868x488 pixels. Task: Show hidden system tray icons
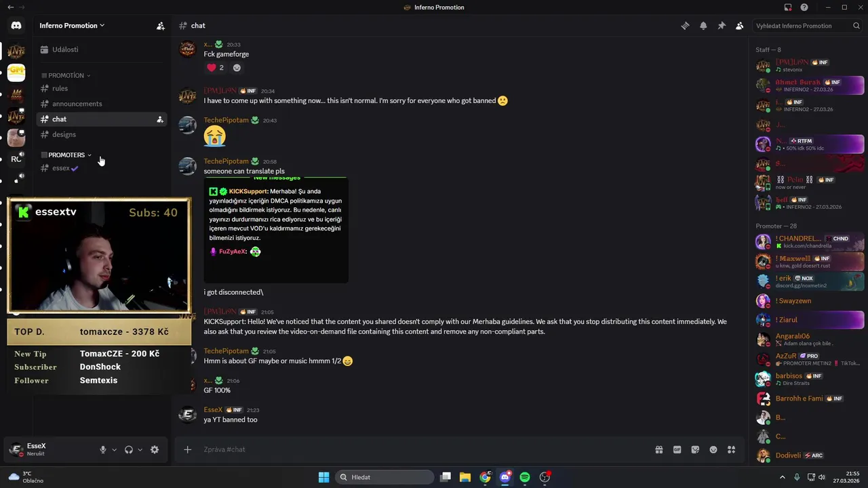(x=783, y=477)
